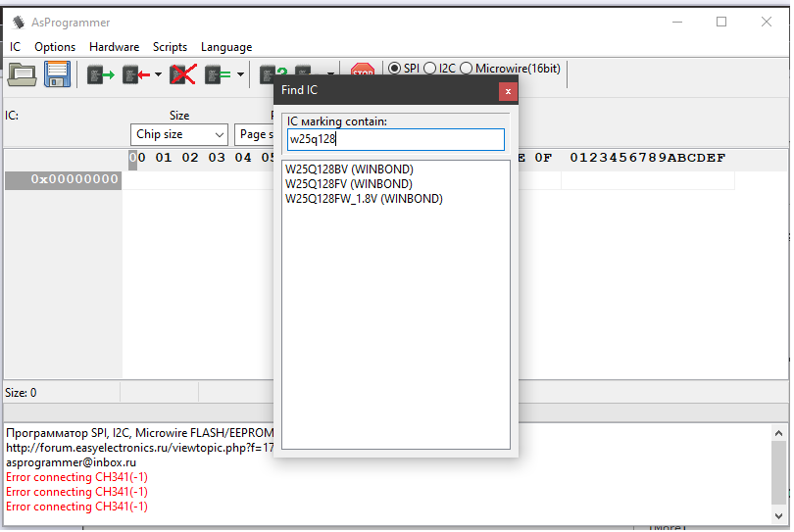Open the Page size combo box

pyautogui.click(x=255, y=134)
